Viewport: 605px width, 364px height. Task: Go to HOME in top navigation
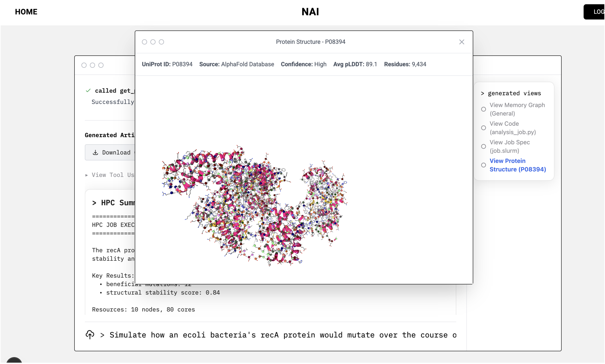[26, 12]
